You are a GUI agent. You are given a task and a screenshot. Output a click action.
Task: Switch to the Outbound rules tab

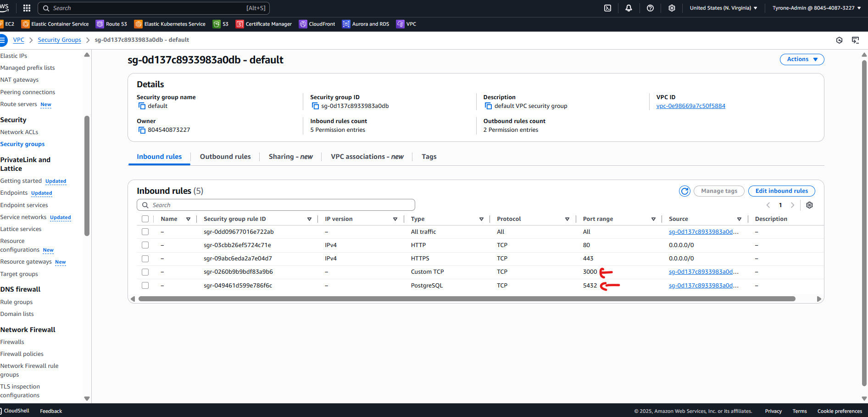coord(225,157)
